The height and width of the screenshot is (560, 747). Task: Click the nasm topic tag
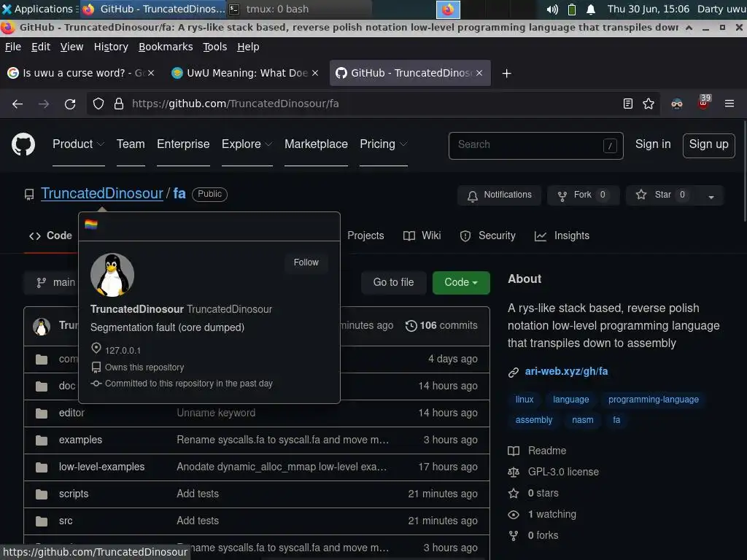pos(583,420)
